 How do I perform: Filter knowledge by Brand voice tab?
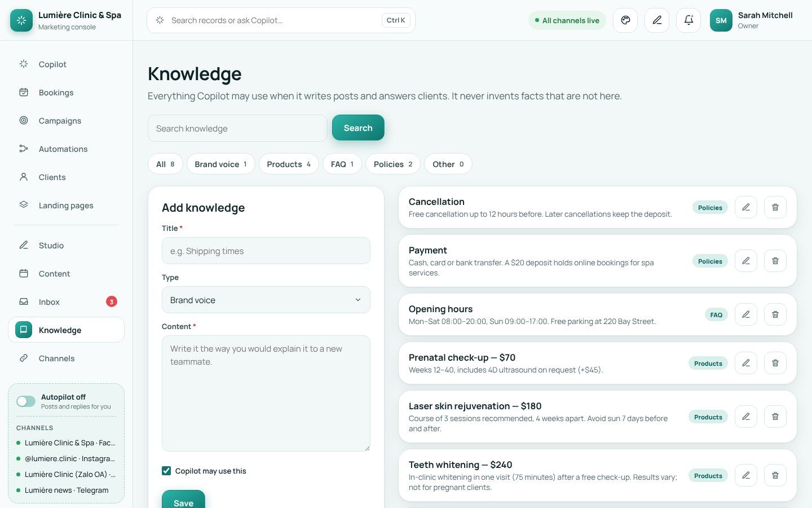point(220,164)
